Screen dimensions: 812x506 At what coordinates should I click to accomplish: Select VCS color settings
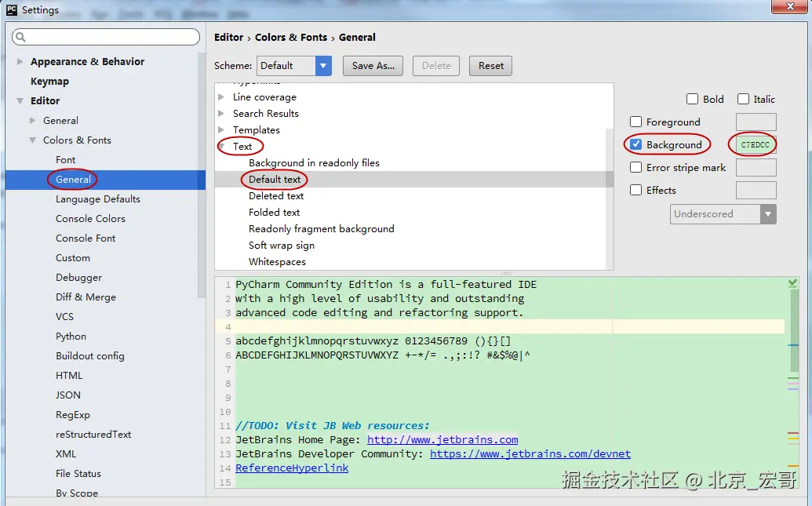(x=65, y=317)
